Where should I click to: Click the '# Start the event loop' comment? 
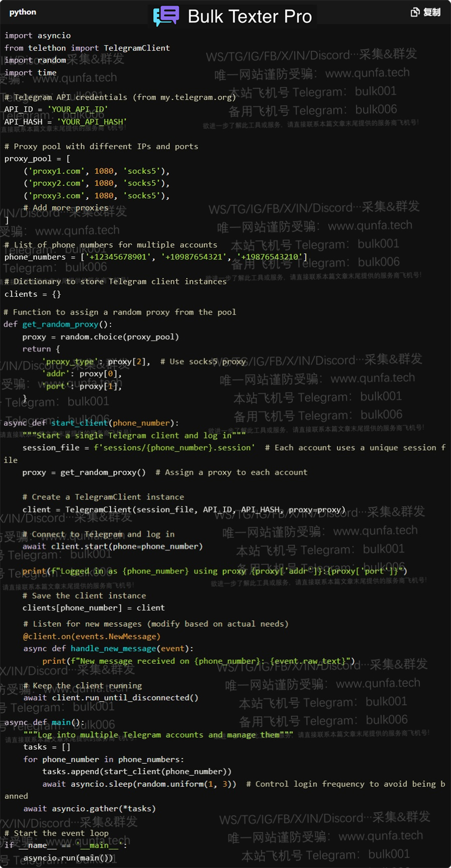pyautogui.click(x=57, y=833)
